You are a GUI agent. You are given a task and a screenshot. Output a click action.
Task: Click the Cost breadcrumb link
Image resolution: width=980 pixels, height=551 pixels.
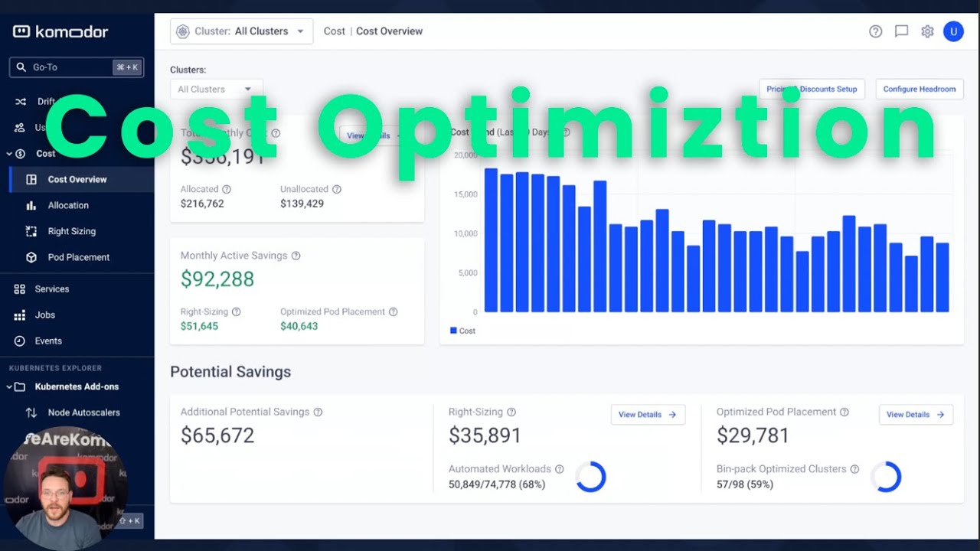point(335,31)
